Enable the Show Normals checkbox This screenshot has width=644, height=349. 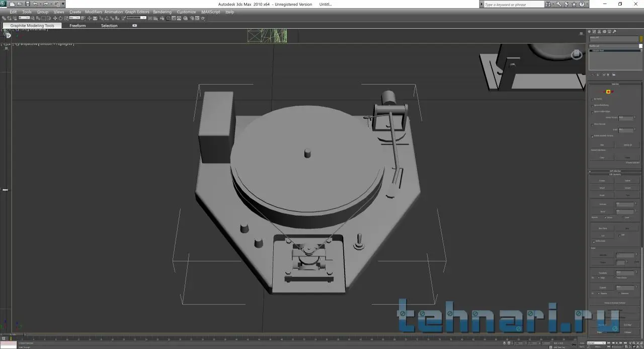[x=592, y=124]
